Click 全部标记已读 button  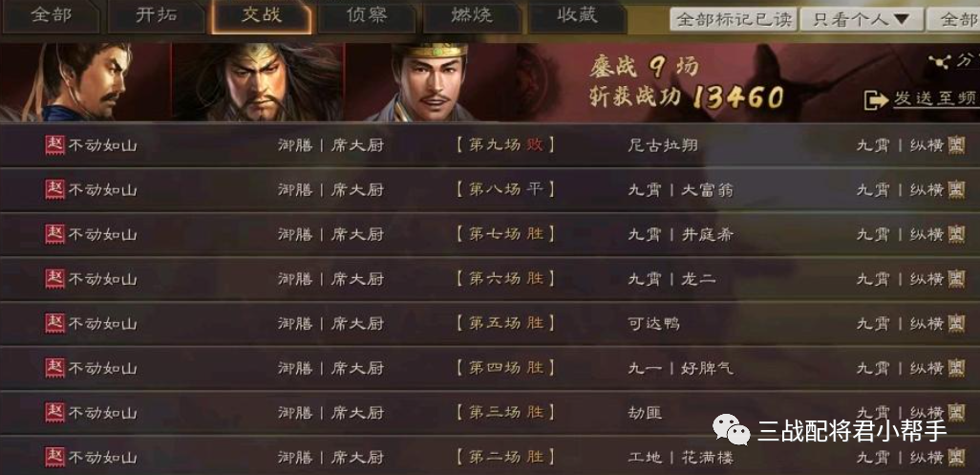(x=734, y=19)
